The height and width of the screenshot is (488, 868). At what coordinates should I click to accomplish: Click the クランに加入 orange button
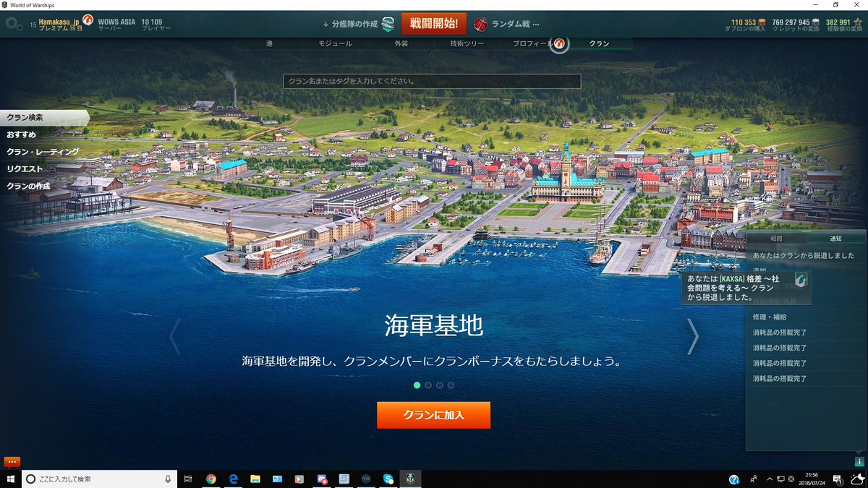433,415
